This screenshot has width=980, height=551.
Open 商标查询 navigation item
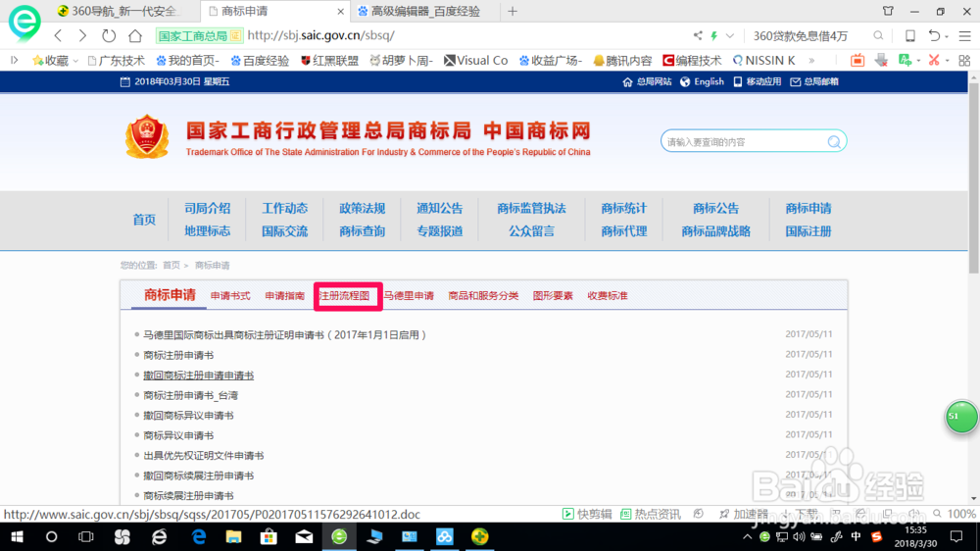click(362, 231)
